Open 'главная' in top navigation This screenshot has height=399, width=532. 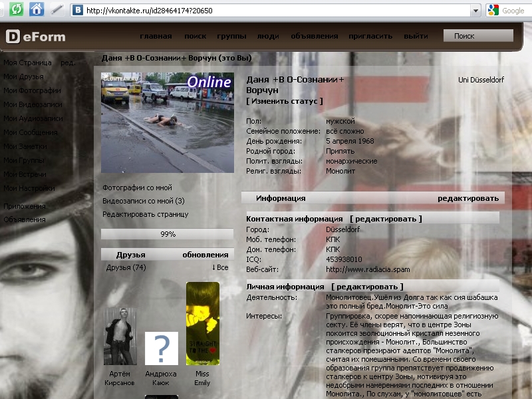(x=156, y=37)
